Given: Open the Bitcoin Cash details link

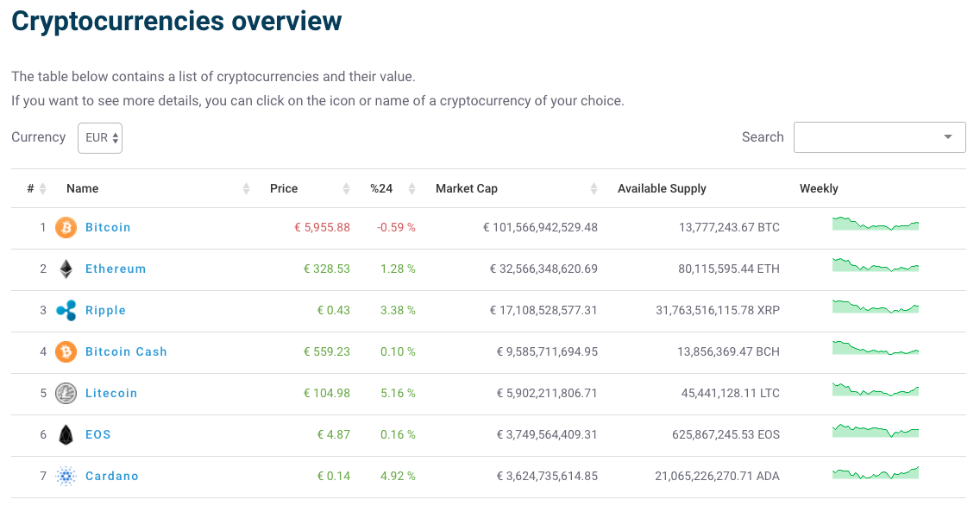Looking at the screenshot, I should (126, 352).
